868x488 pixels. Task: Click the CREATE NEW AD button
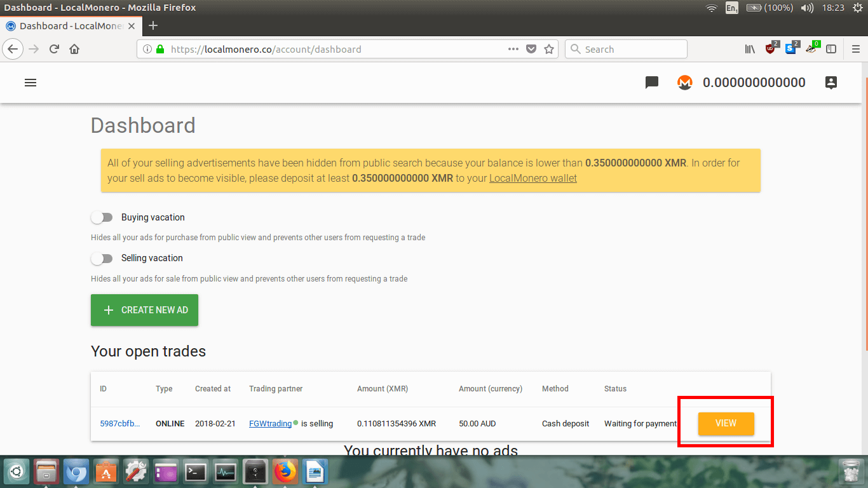click(144, 310)
